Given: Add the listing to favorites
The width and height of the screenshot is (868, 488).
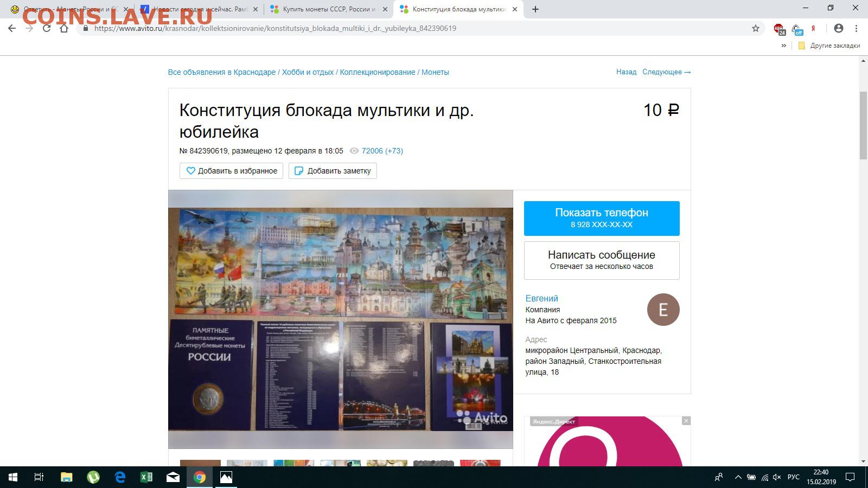Looking at the screenshot, I should pos(232,171).
